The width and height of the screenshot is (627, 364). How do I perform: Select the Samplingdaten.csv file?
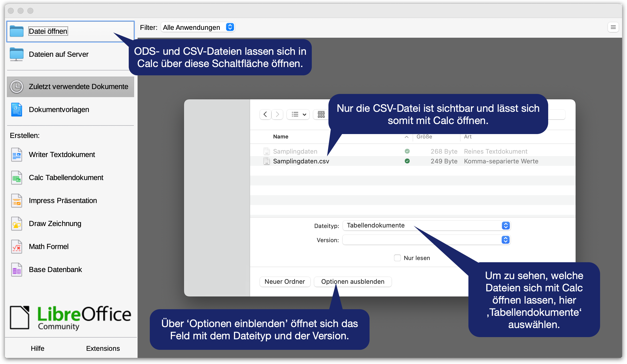[301, 161]
